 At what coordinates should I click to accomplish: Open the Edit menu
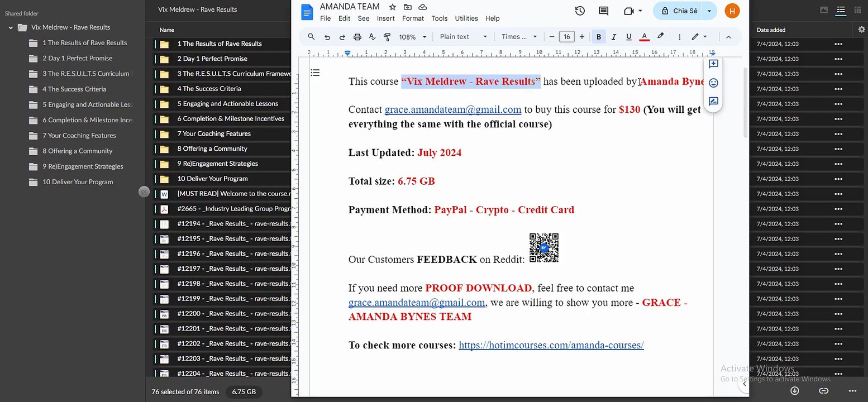coord(345,18)
